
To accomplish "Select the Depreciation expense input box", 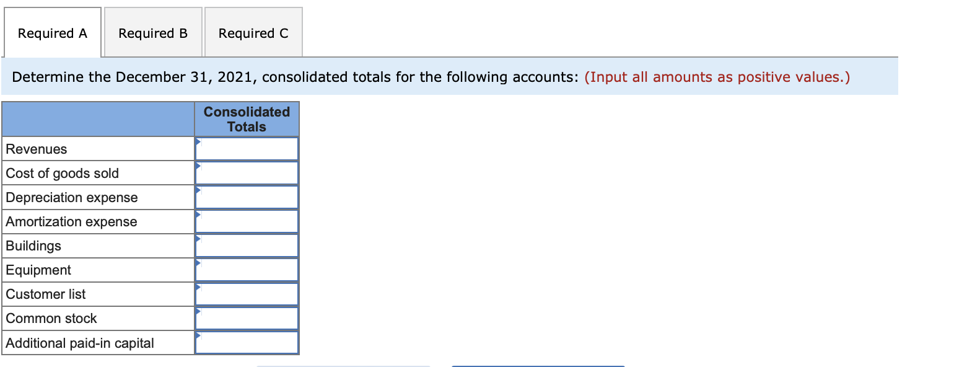I will (248, 197).
